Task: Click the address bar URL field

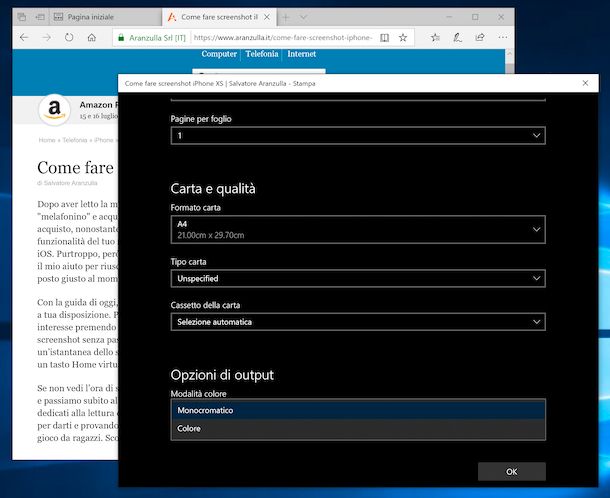Action: (250, 37)
